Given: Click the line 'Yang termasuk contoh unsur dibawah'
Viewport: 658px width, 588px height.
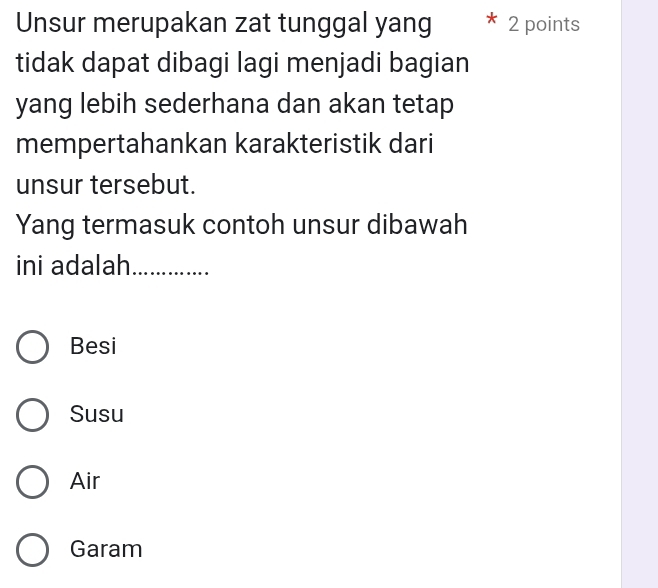Looking at the screenshot, I should 242,225.
